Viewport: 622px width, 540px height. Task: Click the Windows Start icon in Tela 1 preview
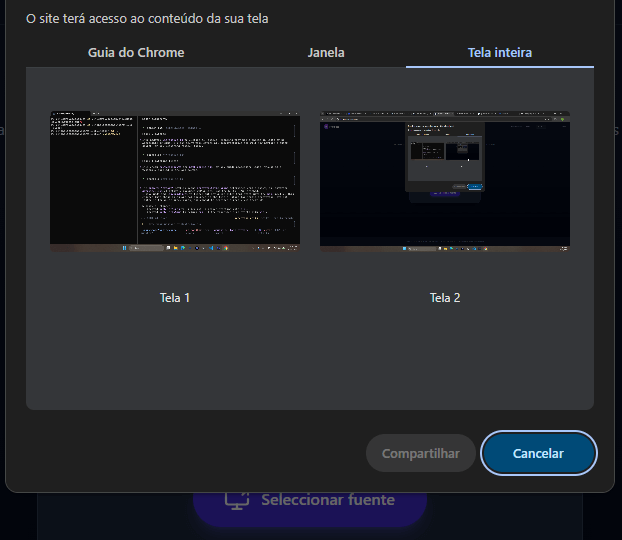[124, 248]
